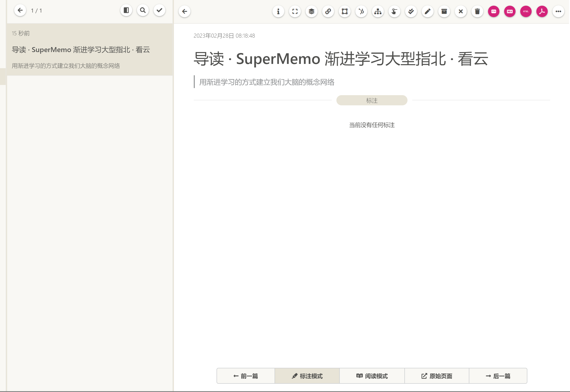The width and height of the screenshot is (570, 392).
Task: Mark article as read with double-check icon
Action: 411,11
